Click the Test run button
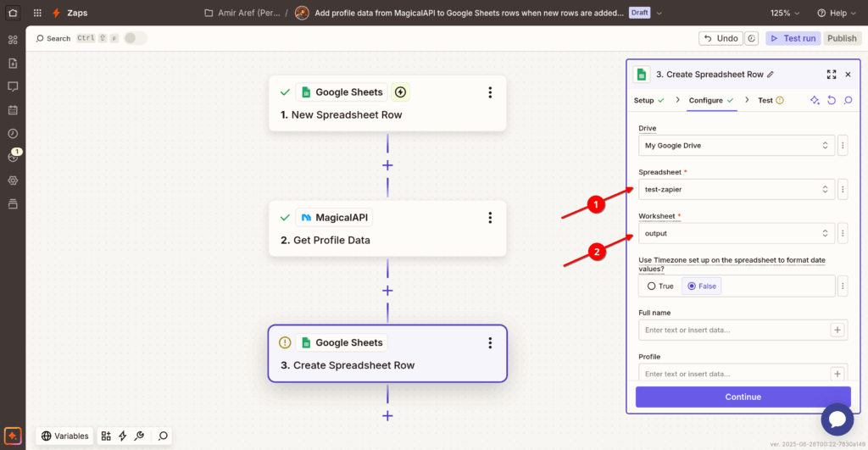 tap(793, 38)
